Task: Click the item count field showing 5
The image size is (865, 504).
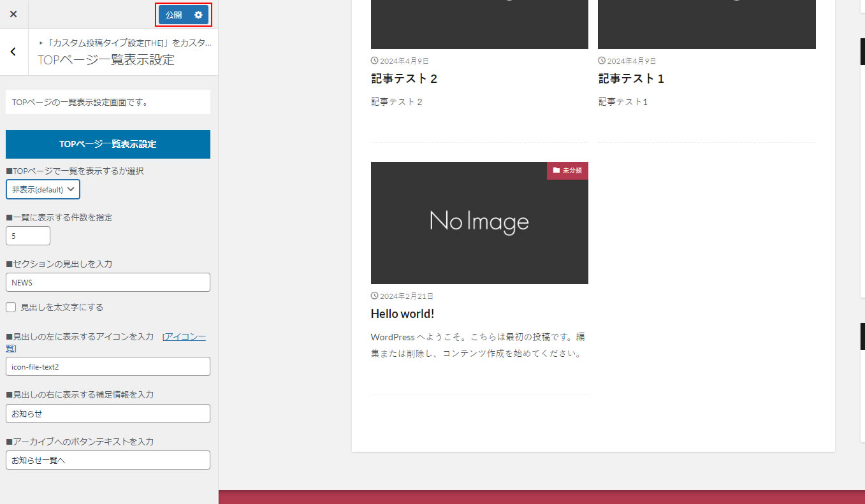Action: [x=28, y=236]
